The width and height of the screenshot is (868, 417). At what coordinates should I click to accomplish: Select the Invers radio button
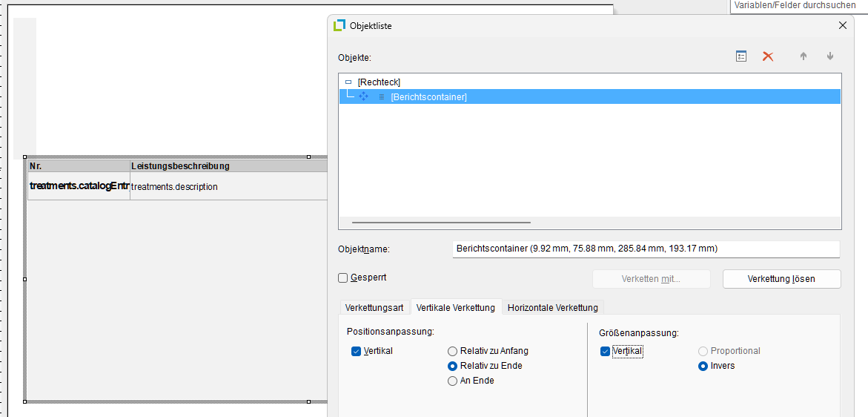coord(703,366)
